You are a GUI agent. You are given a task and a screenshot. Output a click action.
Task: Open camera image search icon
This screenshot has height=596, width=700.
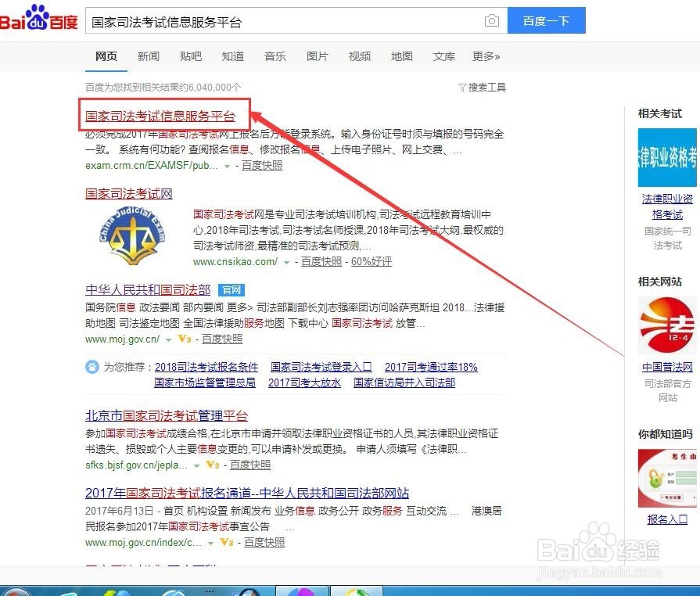coord(491,20)
